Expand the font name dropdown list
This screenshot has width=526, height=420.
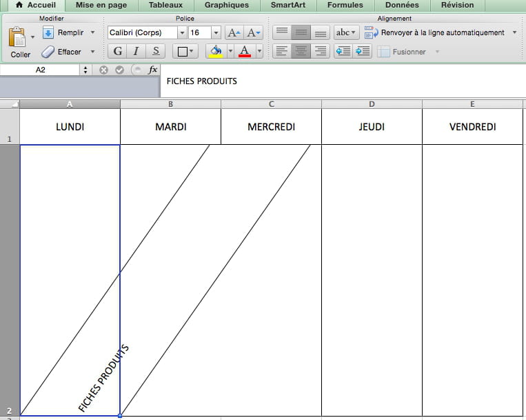point(182,32)
